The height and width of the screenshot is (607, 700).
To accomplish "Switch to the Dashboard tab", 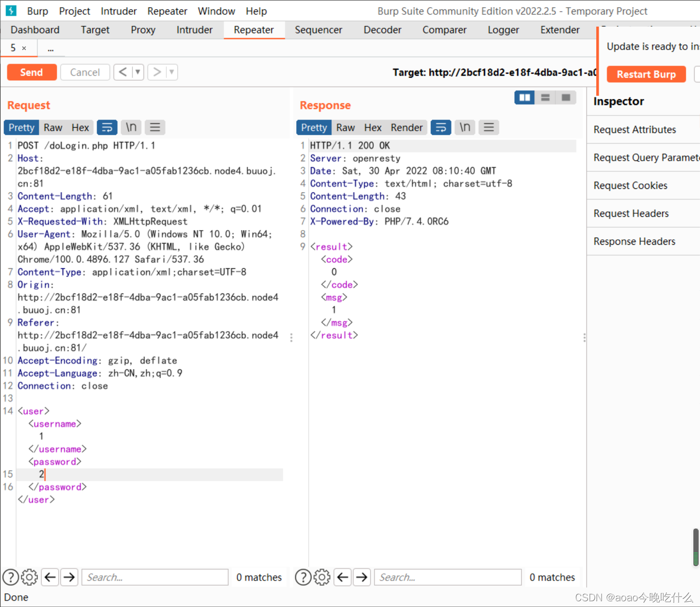I will point(35,30).
